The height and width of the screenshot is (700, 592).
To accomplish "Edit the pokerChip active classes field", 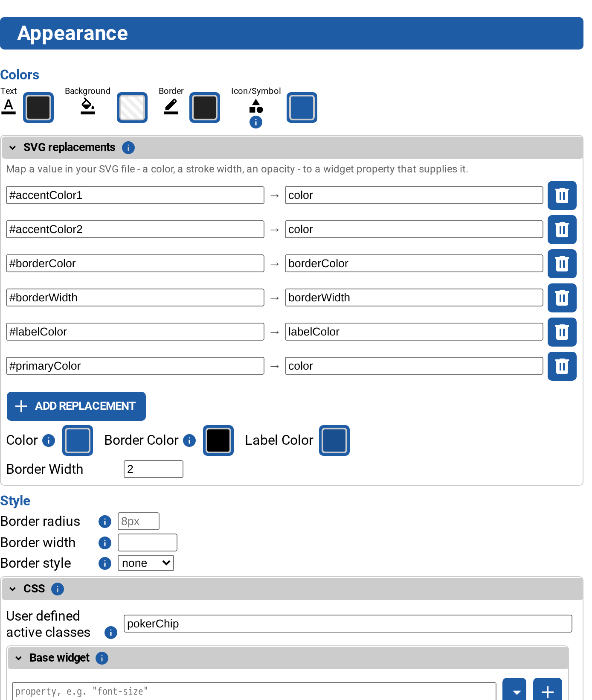I will (x=348, y=624).
